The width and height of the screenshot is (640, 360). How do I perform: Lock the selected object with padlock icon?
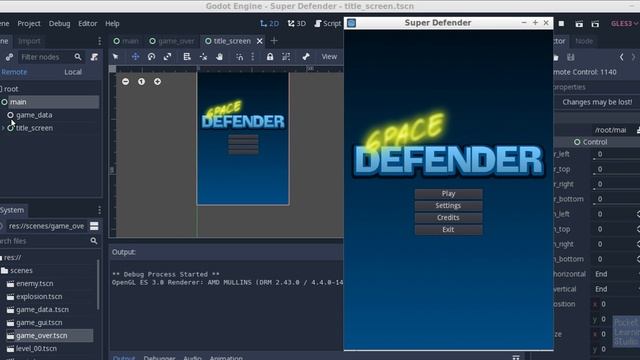270,57
